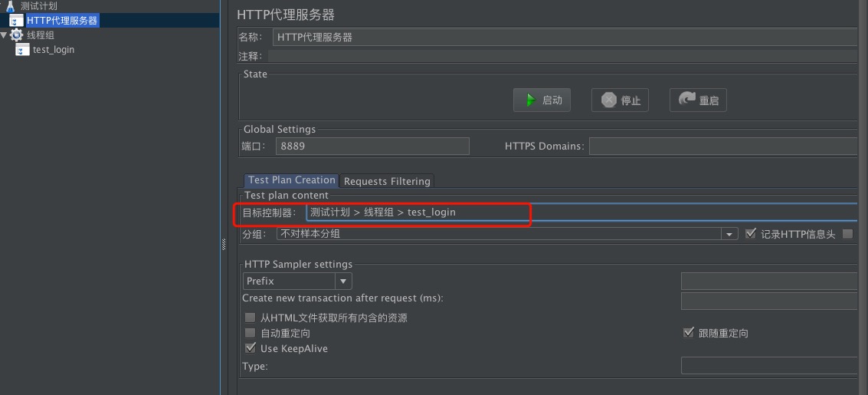Open the 分组 grouping dropdown

coord(508,234)
